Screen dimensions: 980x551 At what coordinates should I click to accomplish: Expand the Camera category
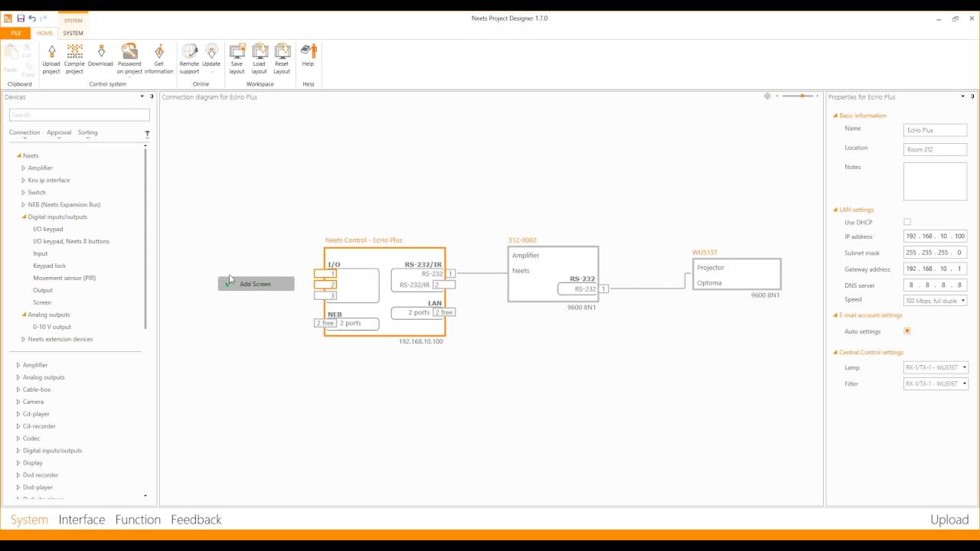[x=18, y=402]
